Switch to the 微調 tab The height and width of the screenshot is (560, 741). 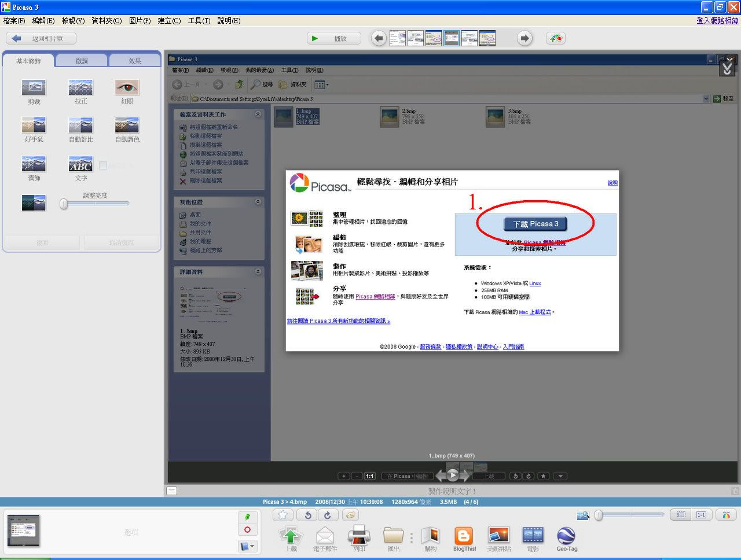click(82, 61)
